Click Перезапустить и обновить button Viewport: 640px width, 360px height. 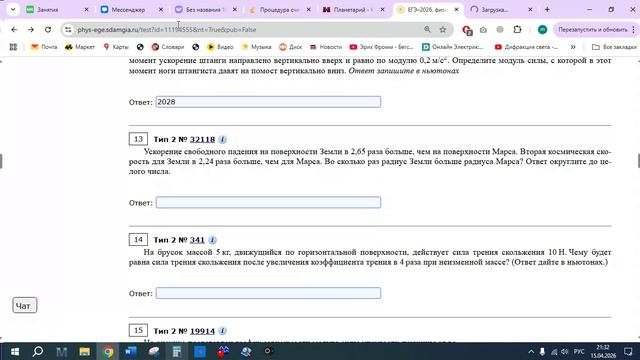tap(593, 29)
